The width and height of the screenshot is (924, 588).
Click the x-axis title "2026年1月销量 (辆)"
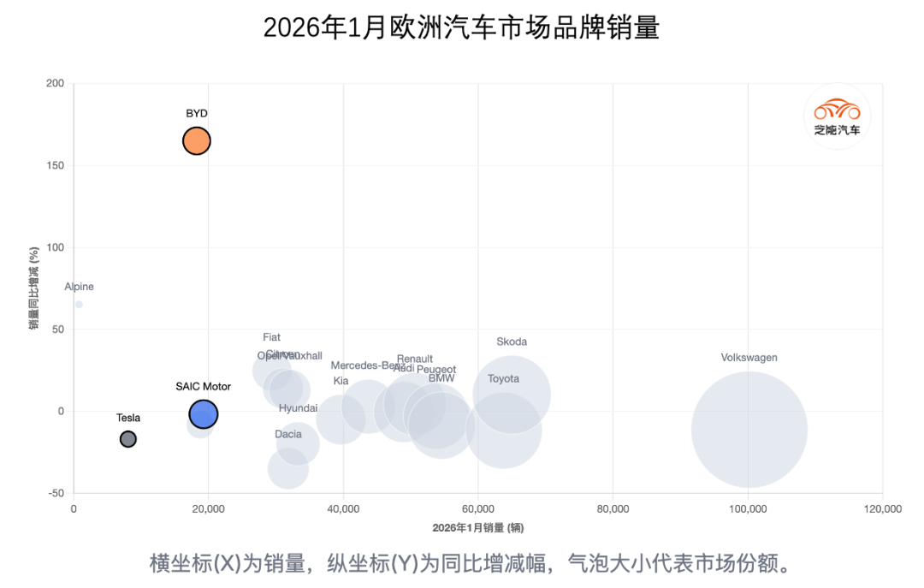[478, 528]
